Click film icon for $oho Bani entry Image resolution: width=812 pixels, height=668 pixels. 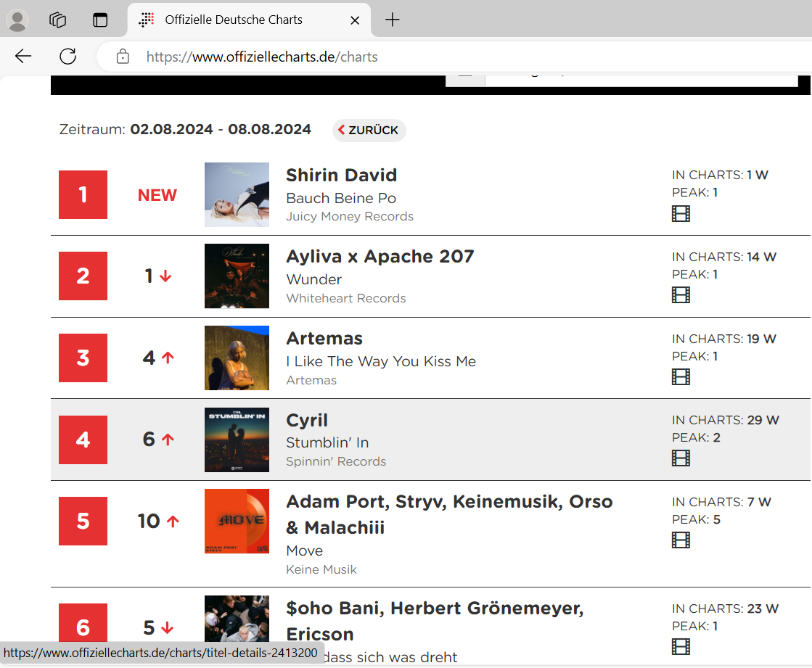681,646
